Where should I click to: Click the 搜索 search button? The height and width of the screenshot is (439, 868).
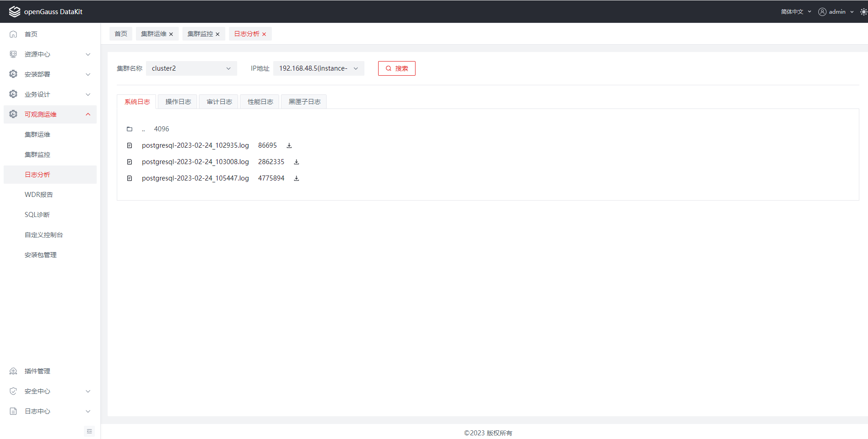396,68
